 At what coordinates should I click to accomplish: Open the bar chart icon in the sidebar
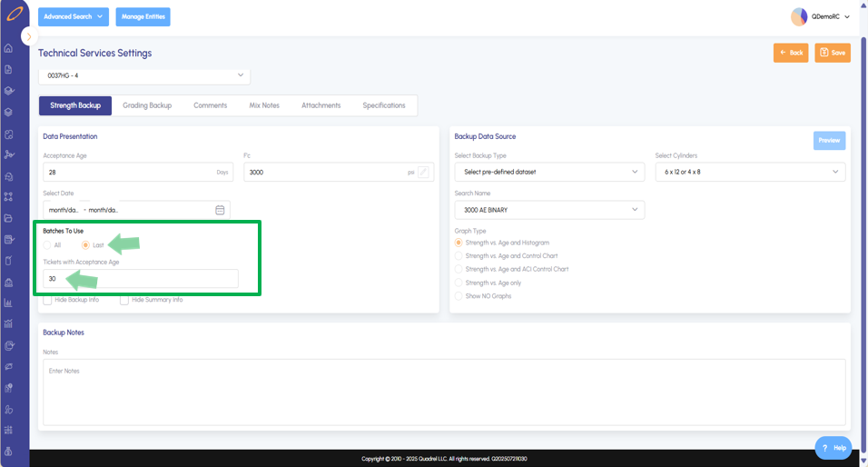(x=8, y=303)
